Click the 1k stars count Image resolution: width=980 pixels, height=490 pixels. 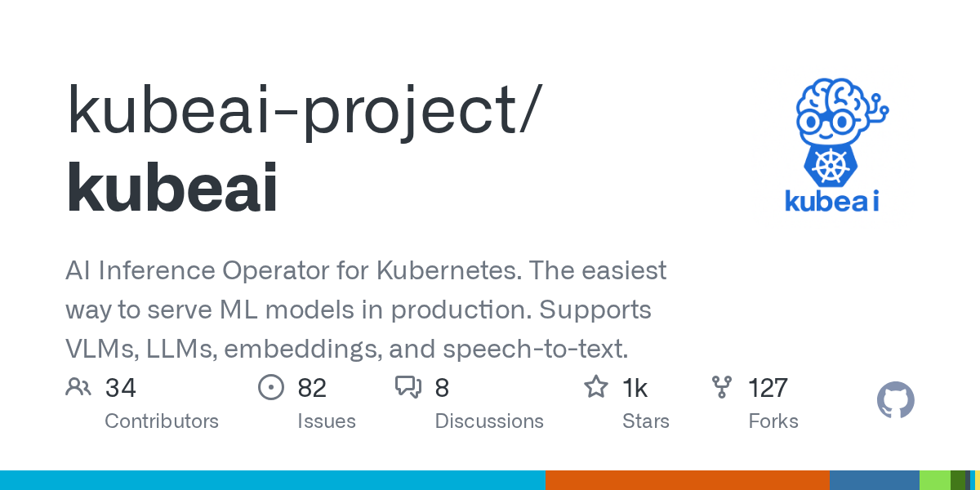[635, 387]
